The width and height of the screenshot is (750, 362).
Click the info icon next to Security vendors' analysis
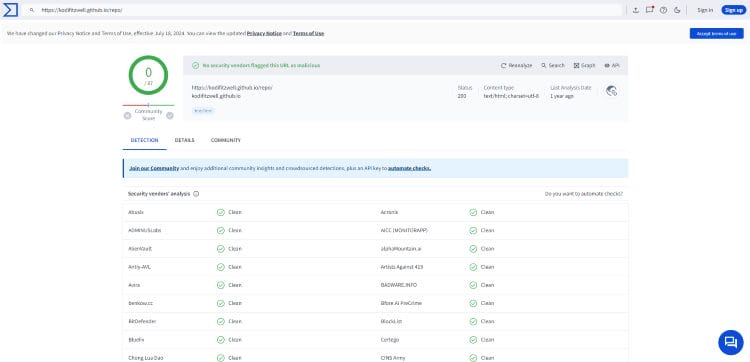tap(196, 194)
